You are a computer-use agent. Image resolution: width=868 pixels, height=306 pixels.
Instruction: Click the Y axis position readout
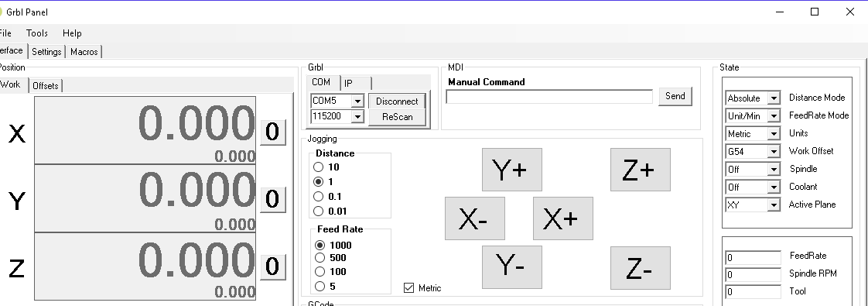pyautogui.click(x=145, y=198)
